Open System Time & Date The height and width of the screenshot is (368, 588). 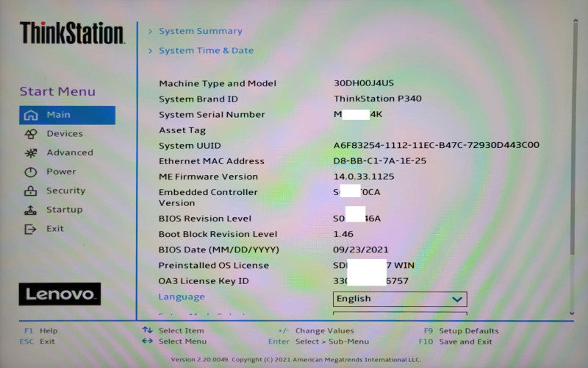[207, 50]
